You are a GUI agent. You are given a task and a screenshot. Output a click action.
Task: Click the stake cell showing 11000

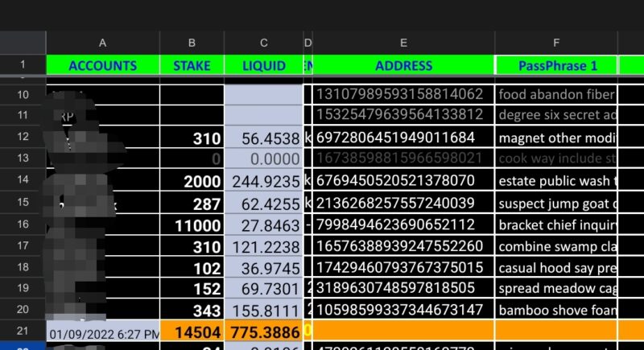[x=192, y=224]
